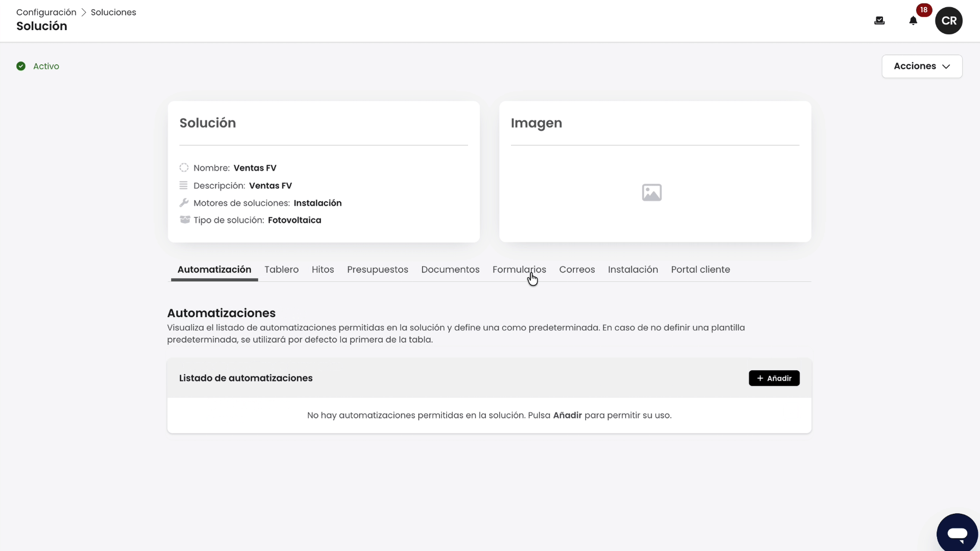The height and width of the screenshot is (551, 980).
Task: Click the wrench icon for Motores
Action: (x=184, y=203)
